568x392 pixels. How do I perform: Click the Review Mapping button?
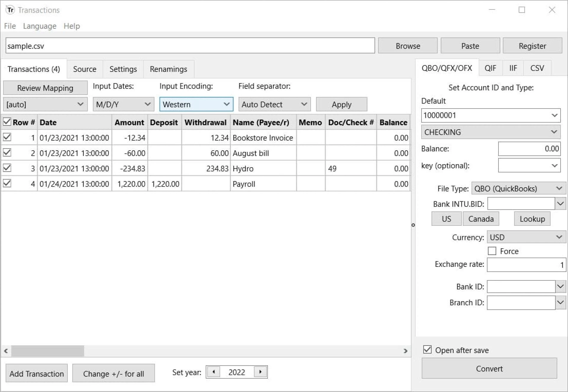point(45,88)
